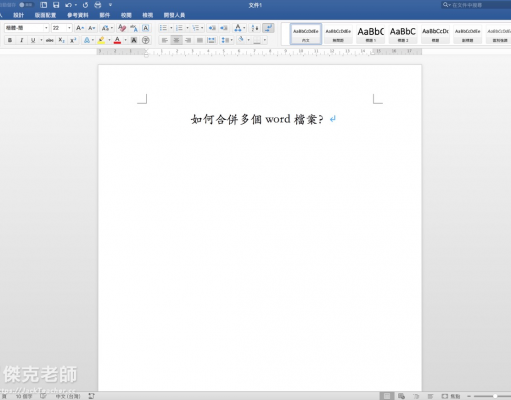The height and width of the screenshot is (400, 511).
Task: Increase indent icon
Action: [224, 28]
